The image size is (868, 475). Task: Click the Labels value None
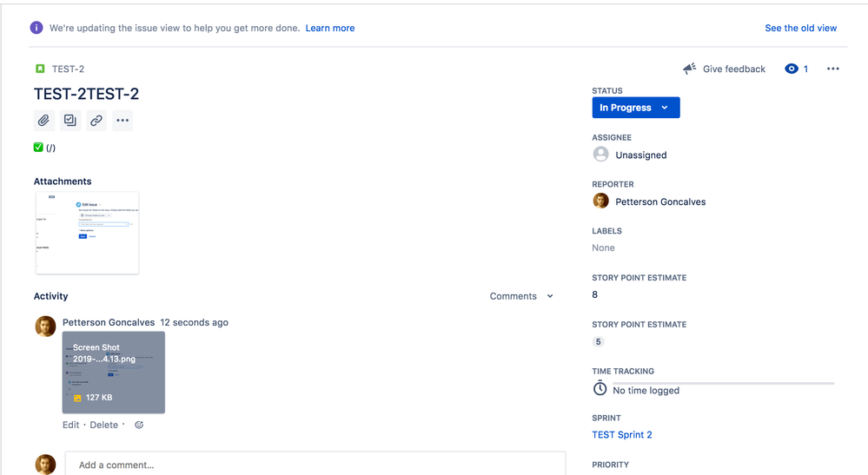(603, 247)
